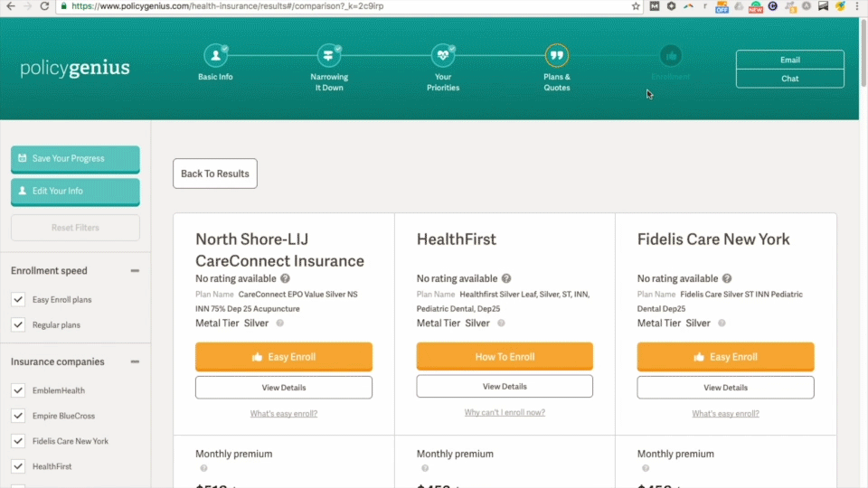Screen dimensions: 868x488
Task: Open the Chat option
Action: [790, 79]
